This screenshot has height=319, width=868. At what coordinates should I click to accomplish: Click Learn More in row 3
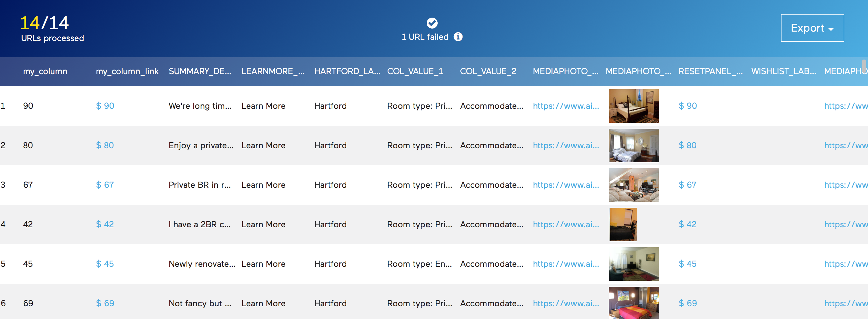coord(263,185)
